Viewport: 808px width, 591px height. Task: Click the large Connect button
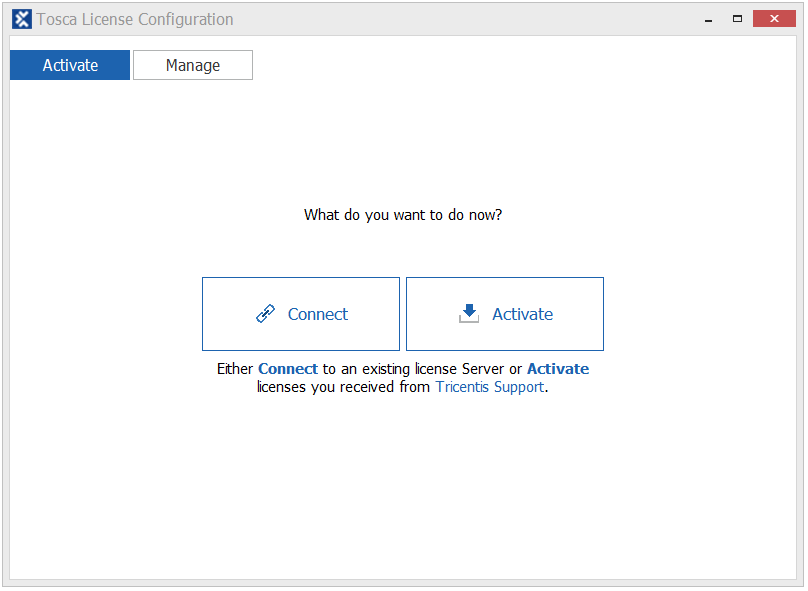(x=301, y=314)
